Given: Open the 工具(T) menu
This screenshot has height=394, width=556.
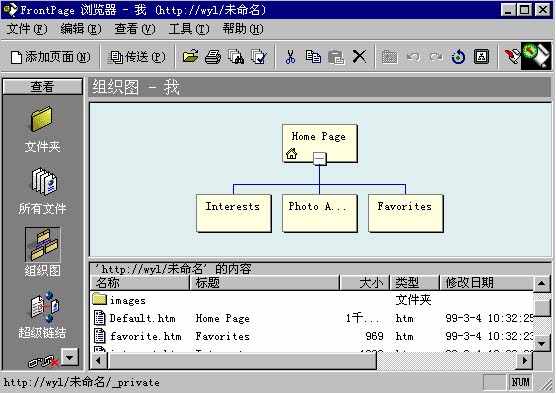Looking at the screenshot, I should [x=189, y=29].
